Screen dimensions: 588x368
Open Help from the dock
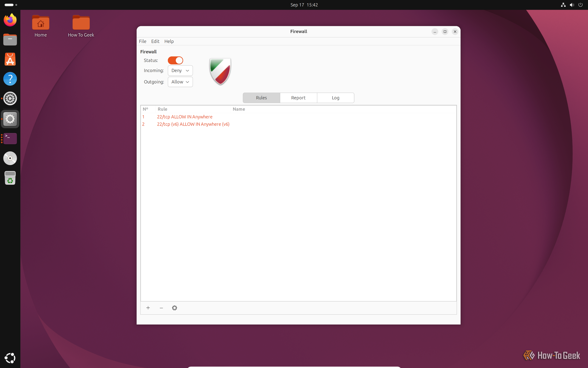click(x=10, y=79)
